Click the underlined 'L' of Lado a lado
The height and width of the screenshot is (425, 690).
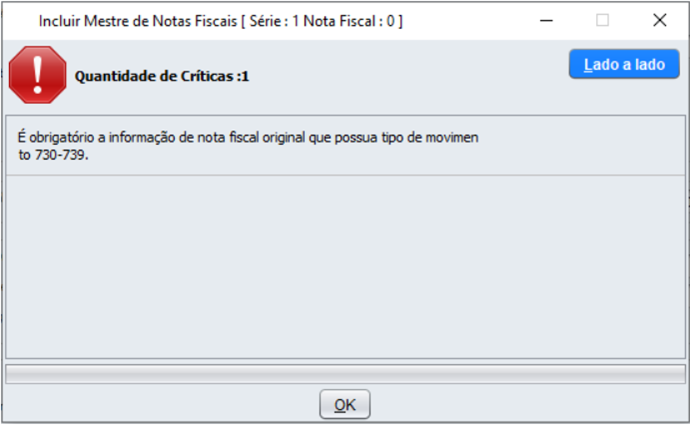(587, 65)
